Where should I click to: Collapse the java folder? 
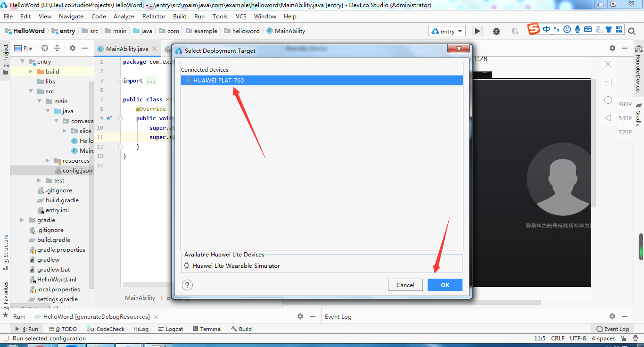pyautogui.click(x=48, y=111)
